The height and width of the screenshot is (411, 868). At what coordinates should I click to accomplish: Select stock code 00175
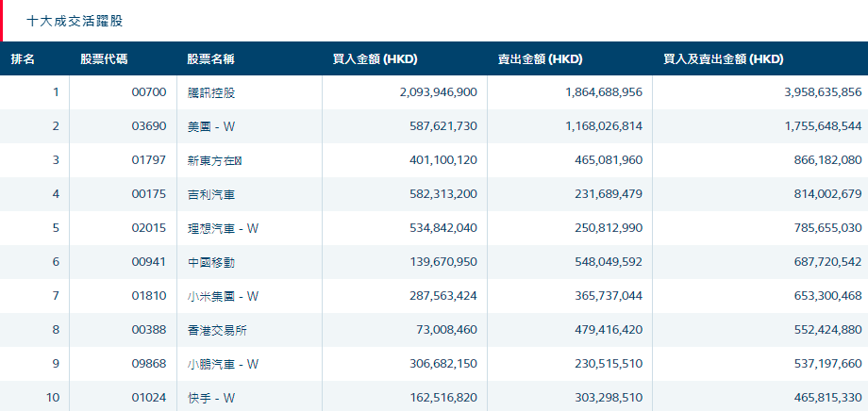[149, 194]
